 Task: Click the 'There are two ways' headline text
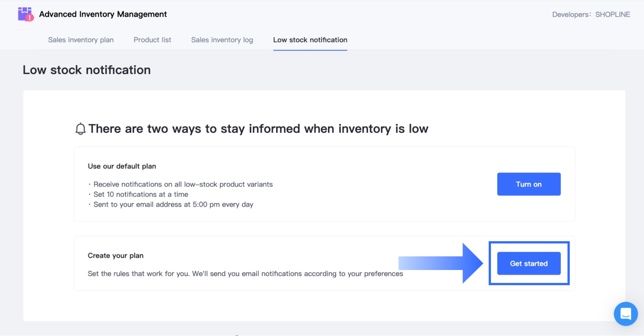(x=258, y=129)
